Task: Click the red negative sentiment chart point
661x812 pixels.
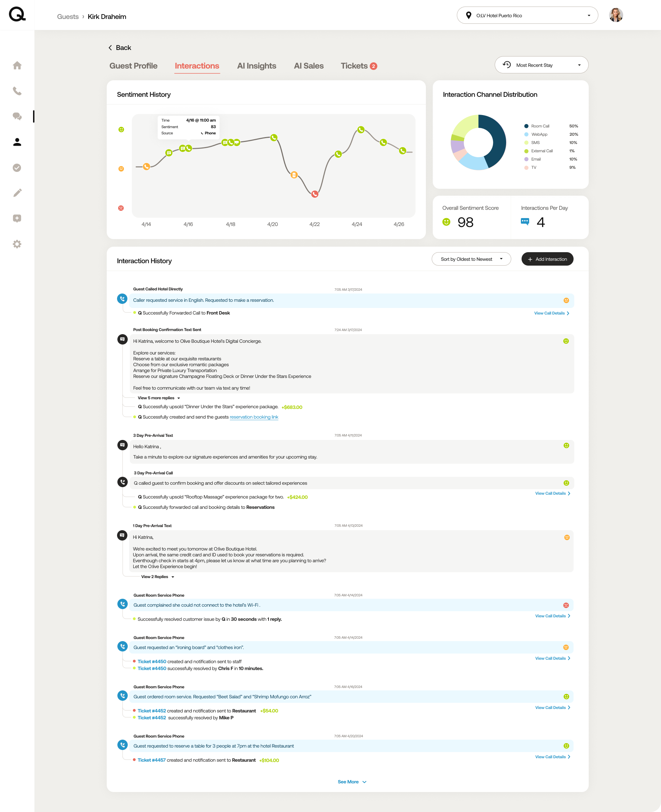Action: [315, 194]
